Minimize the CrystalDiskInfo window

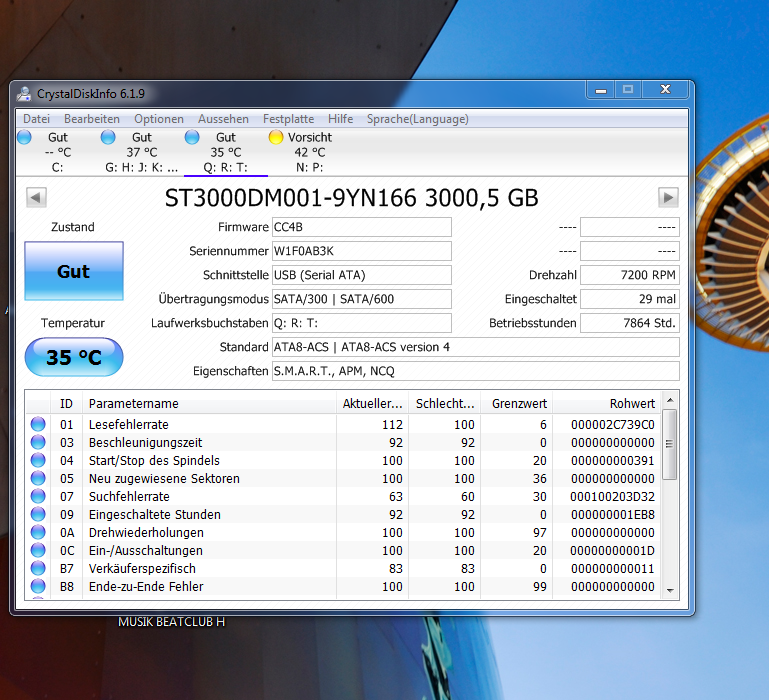click(x=601, y=90)
